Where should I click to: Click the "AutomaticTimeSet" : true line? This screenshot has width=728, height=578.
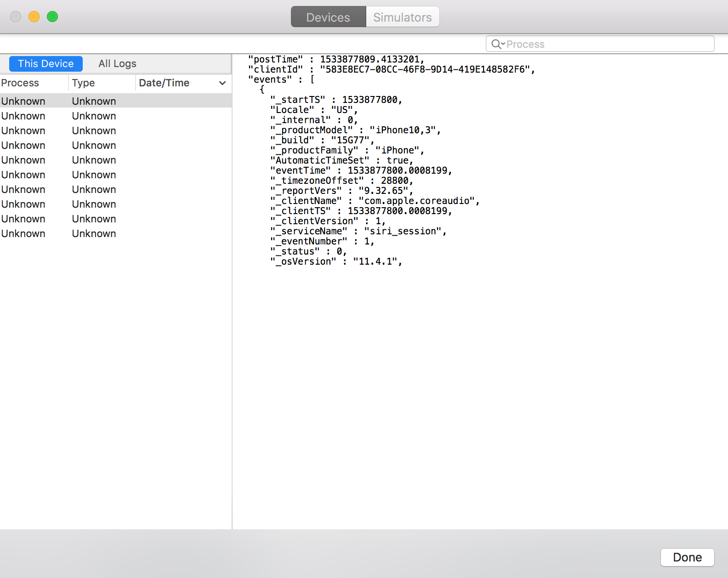341,160
